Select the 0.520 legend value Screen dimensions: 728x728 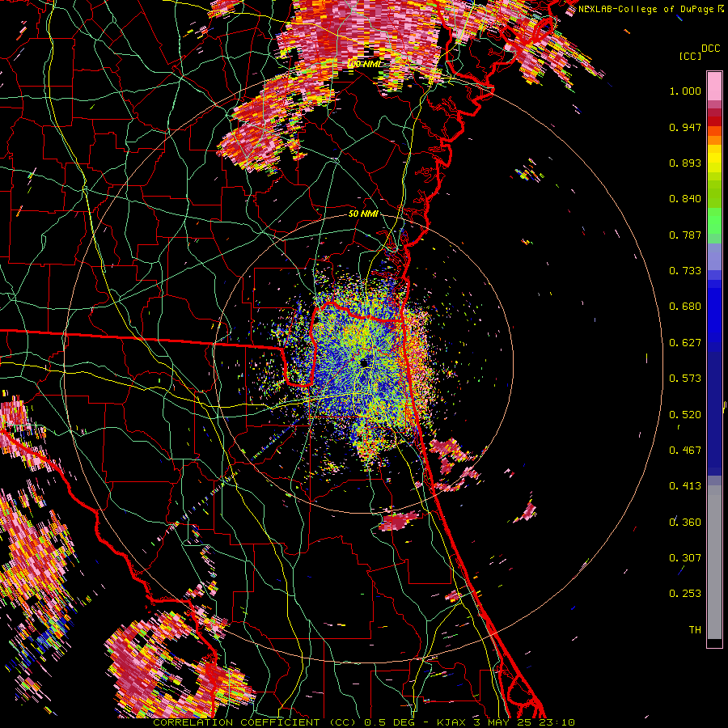(x=685, y=415)
